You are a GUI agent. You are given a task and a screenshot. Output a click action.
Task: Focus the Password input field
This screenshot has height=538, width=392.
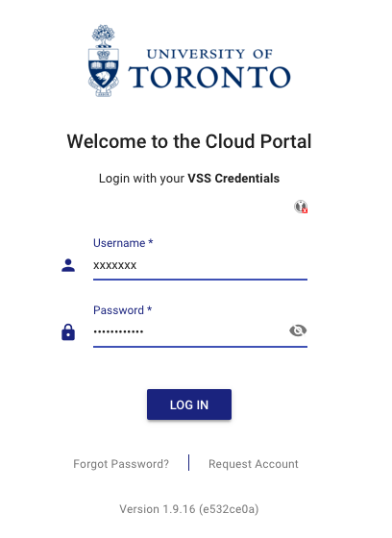point(190,331)
